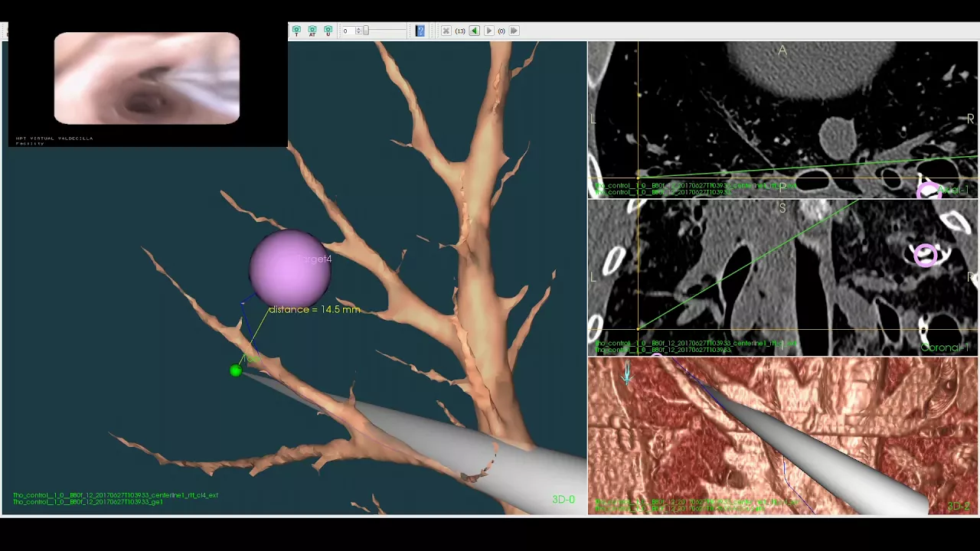Click the 'distance = 14.5 mm' label

pyautogui.click(x=315, y=309)
